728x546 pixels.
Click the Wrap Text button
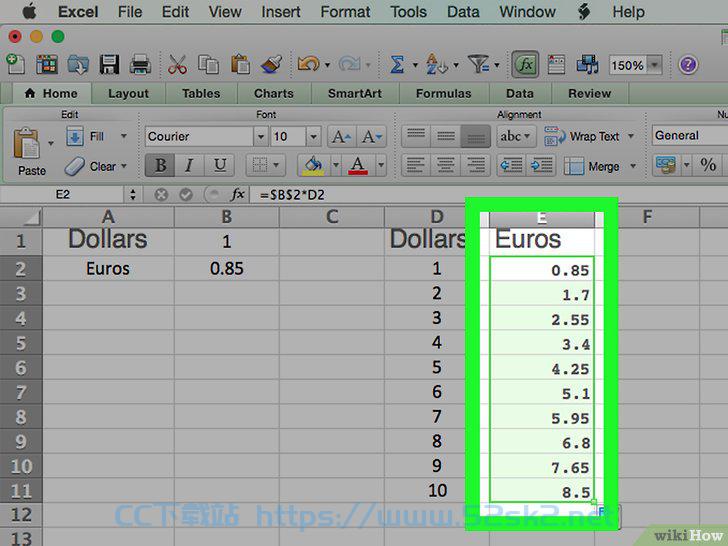click(x=589, y=136)
